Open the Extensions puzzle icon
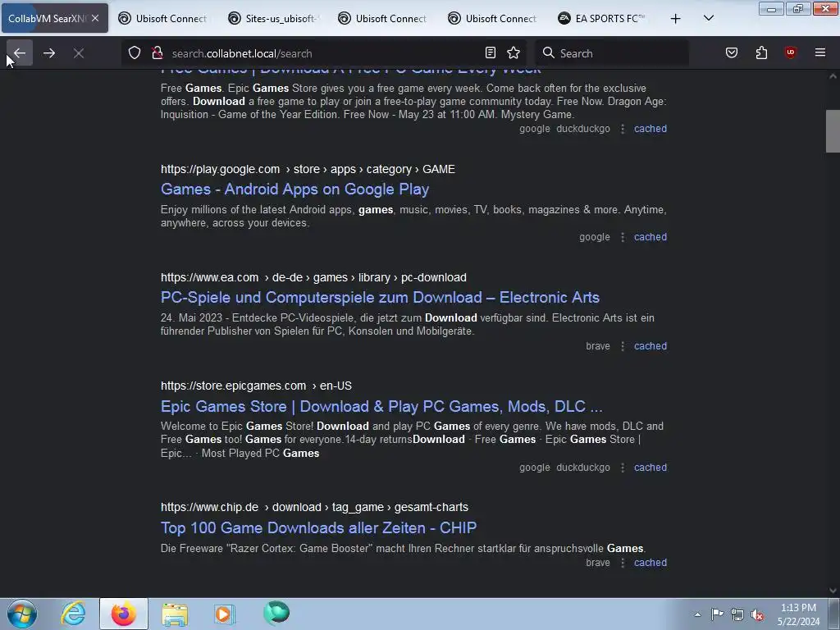 pos(761,52)
